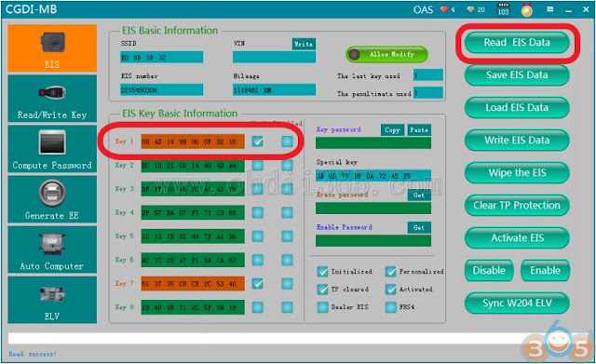Open the Auto Computer module
The width and height of the screenshot is (596, 364).
(52, 249)
